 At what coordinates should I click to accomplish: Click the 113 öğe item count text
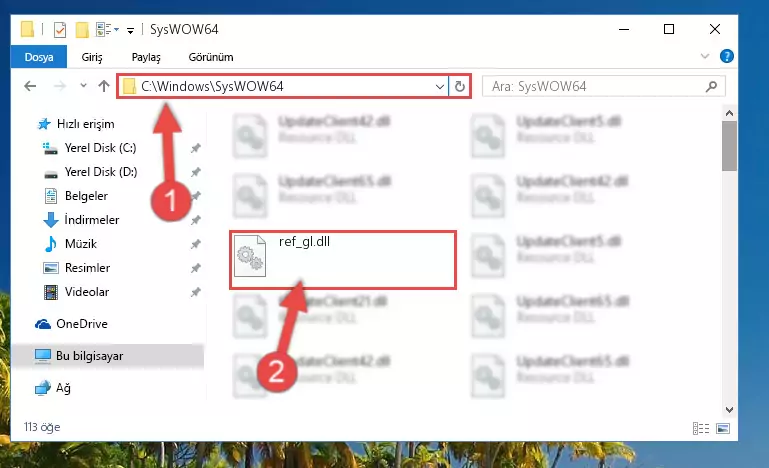tap(42, 427)
